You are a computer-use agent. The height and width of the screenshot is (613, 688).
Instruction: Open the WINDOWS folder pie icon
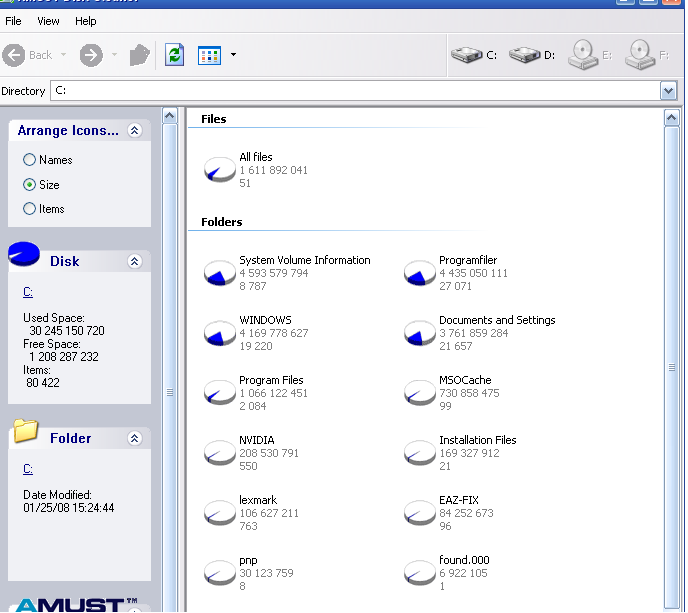[219, 333]
